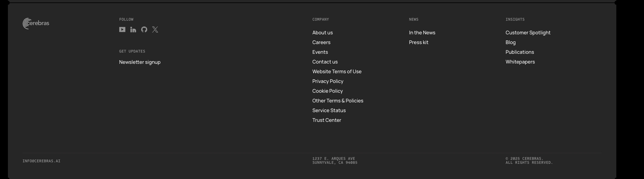Click the COMPANY column heading
The width and height of the screenshot is (644, 179).
click(321, 19)
